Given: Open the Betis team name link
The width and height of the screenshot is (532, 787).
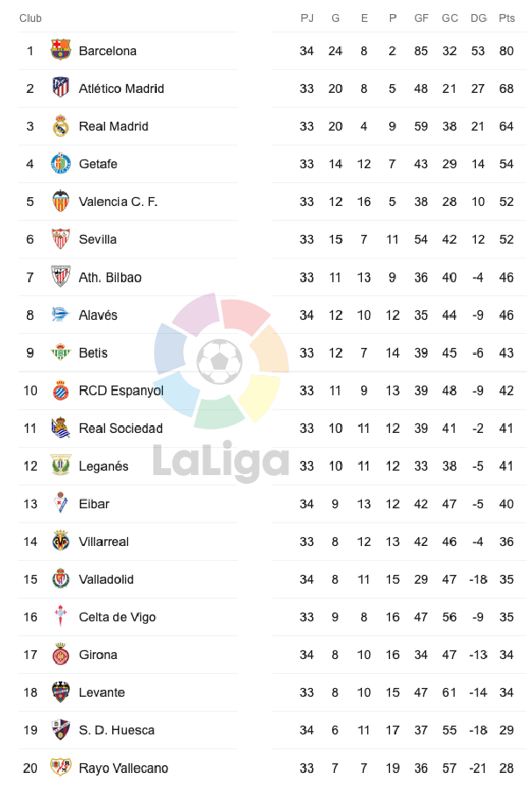Looking at the screenshot, I should click(x=93, y=352).
